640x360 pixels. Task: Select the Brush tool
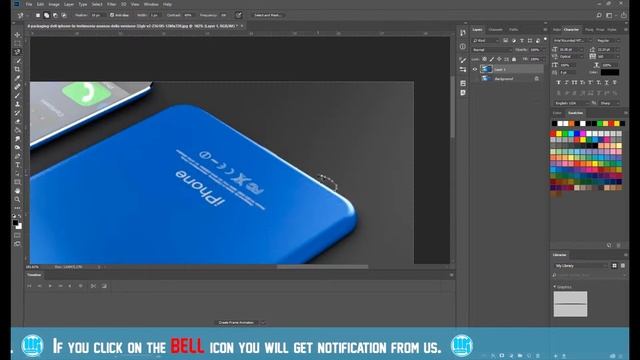point(17,96)
